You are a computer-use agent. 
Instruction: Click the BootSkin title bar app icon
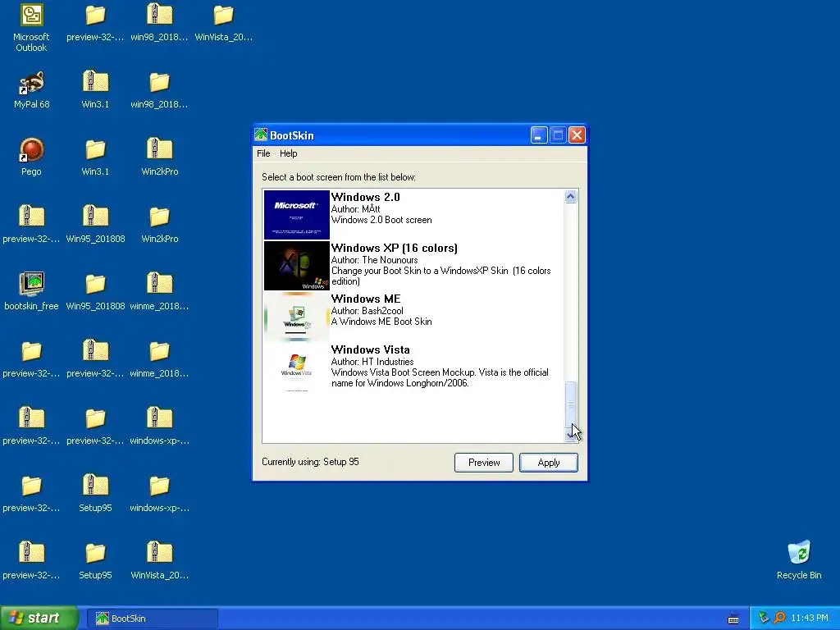tap(261, 135)
